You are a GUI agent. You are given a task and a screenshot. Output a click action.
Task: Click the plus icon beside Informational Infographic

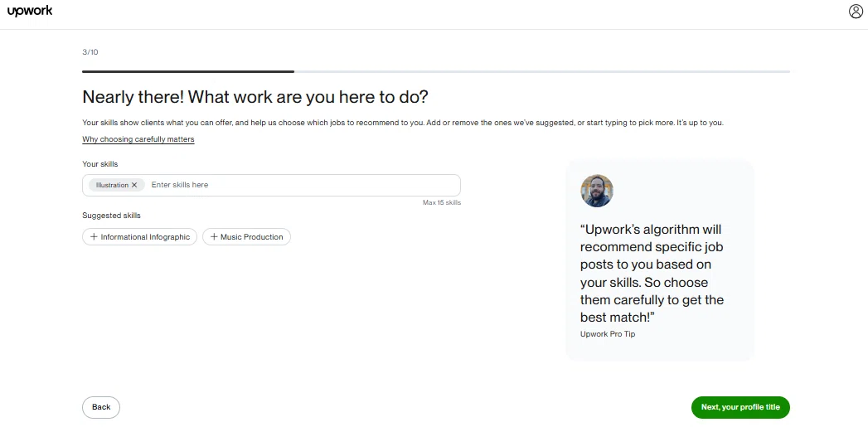[x=94, y=237]
